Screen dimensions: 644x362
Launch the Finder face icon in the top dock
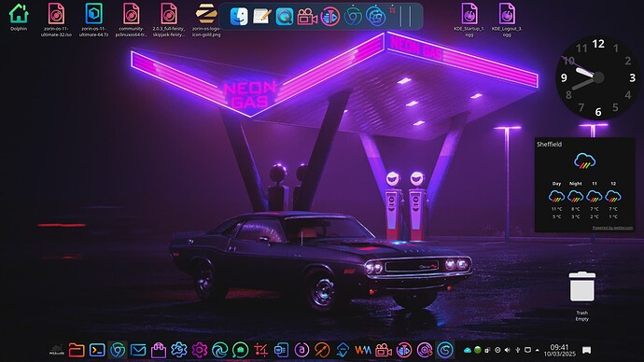[x=239, y=17]
